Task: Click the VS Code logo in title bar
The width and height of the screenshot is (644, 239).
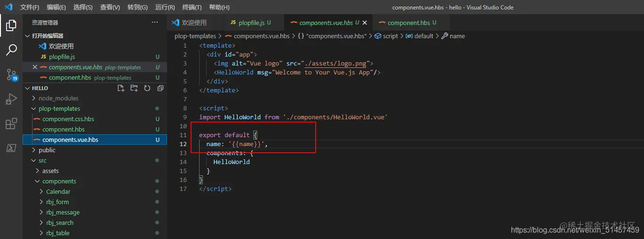Action: tap(8, 7)
